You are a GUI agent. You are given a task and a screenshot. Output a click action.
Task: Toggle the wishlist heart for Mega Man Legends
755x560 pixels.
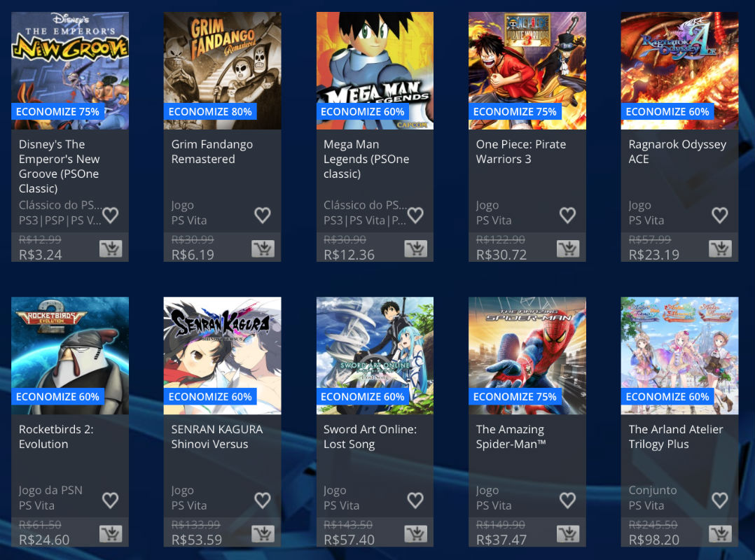(x=415, y=215)
